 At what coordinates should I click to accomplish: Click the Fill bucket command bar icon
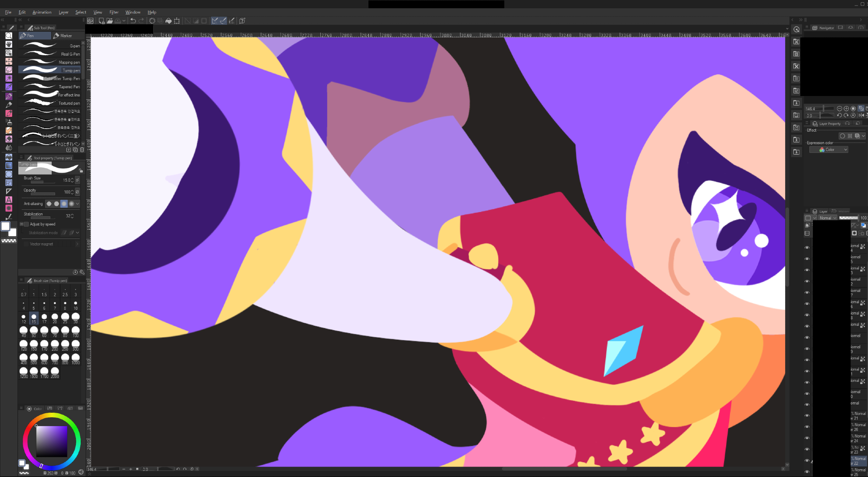point(168,20)
